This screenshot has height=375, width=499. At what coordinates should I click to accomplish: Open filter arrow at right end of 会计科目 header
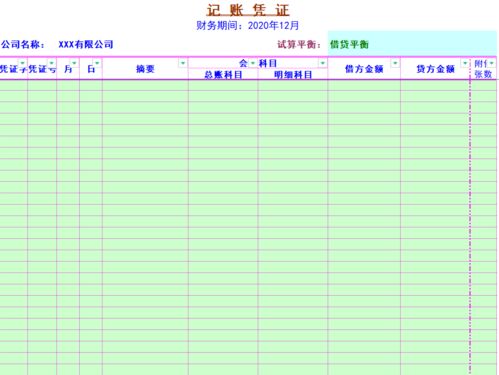pos(322,63)
